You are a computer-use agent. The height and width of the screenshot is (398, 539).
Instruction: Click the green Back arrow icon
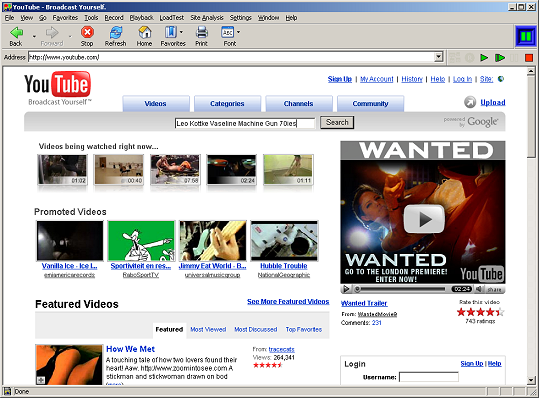tap(16, 33)
